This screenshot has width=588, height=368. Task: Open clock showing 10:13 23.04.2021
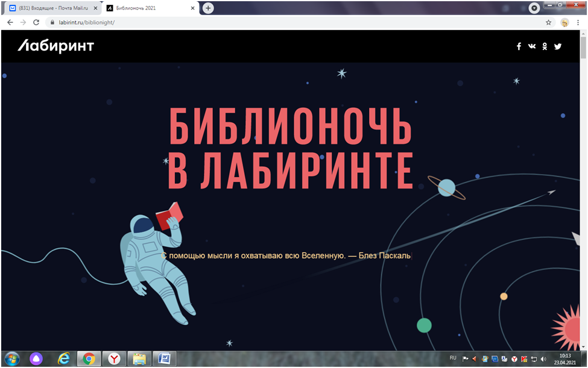pos(564,359)
